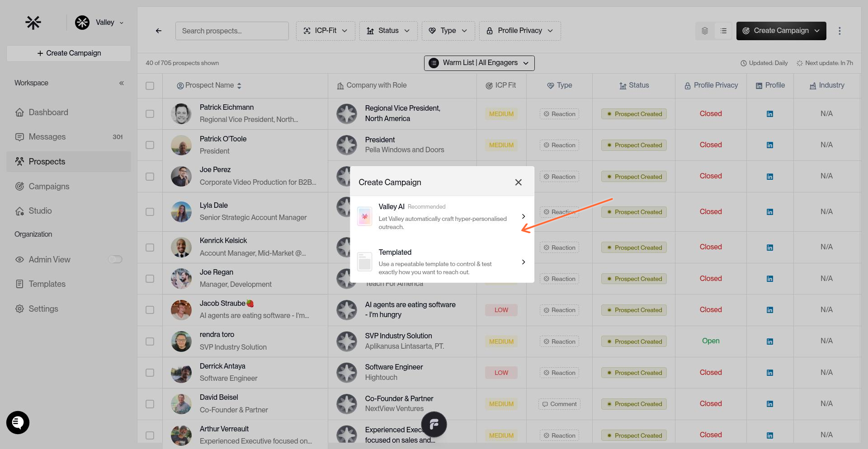
Task: Check the box for Joe Regan
Action: point(150,279)
